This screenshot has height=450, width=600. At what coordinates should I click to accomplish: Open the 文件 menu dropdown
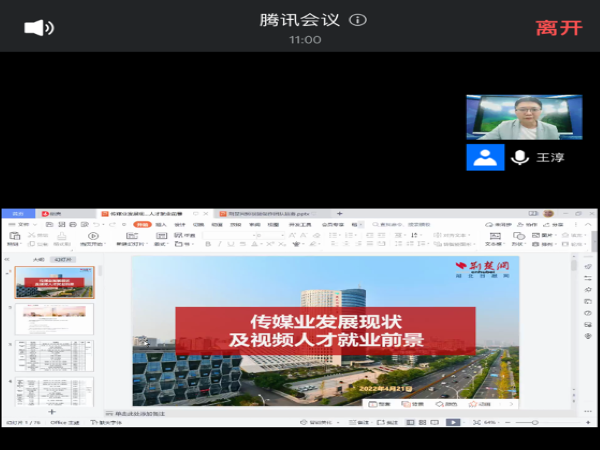click(x=23, y=224)
